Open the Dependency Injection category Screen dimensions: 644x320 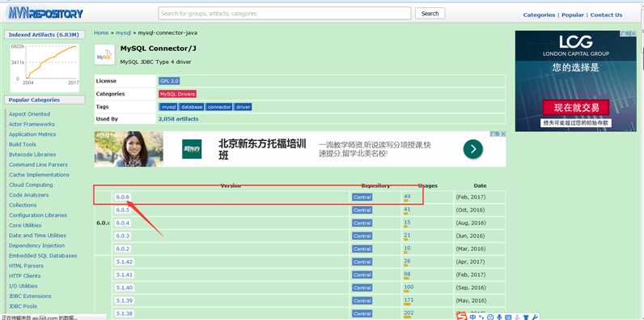pyautogui.click(x=36, y=245)
